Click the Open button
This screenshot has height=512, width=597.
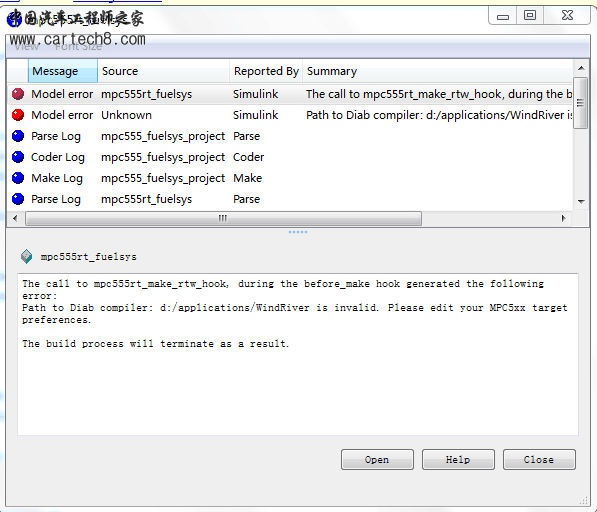point(377,459)
